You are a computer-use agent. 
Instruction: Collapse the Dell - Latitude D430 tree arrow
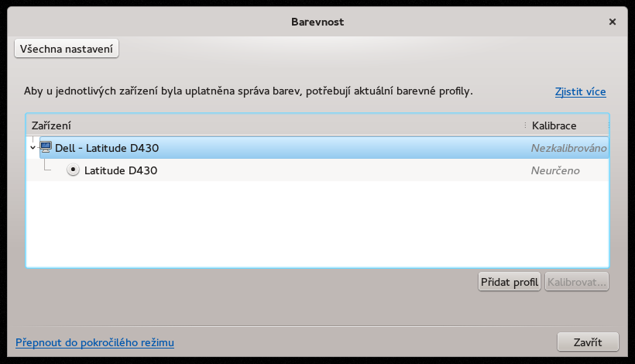[33, 148]
